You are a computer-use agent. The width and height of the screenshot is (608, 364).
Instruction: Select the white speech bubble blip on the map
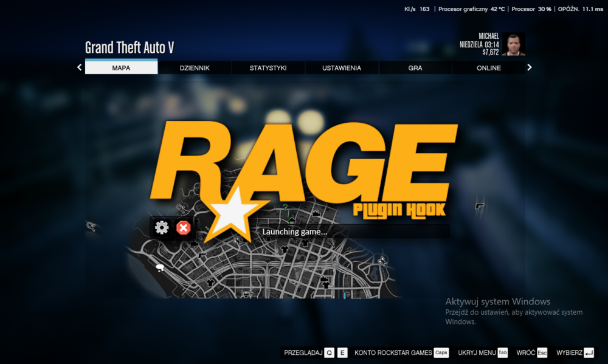pos(160,267)
